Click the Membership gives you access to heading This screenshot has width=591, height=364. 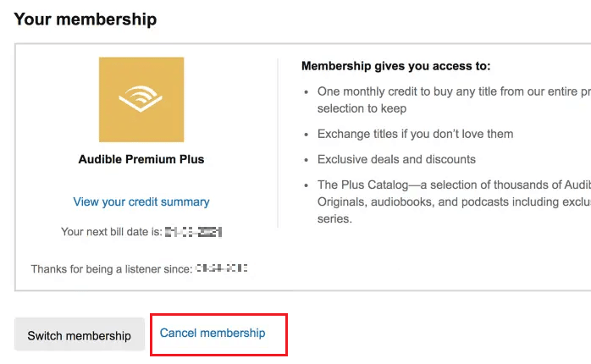395,66
